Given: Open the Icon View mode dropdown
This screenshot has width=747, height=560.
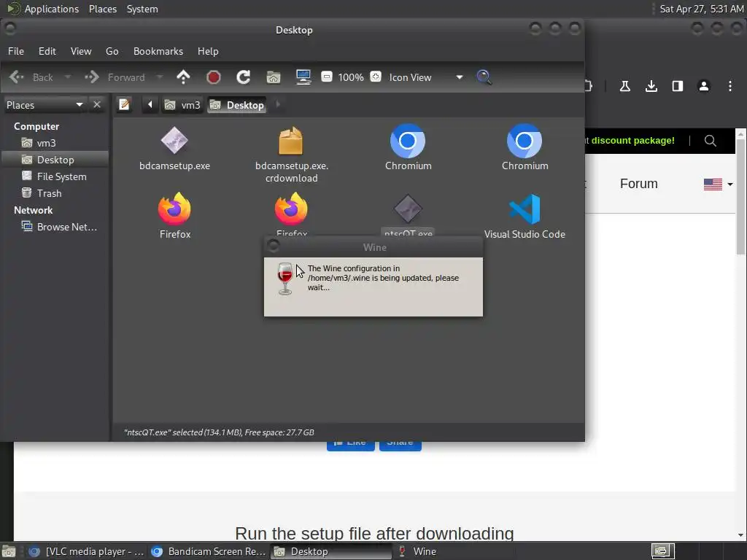Looking at the screenshot, I should [x=426, y=77].
